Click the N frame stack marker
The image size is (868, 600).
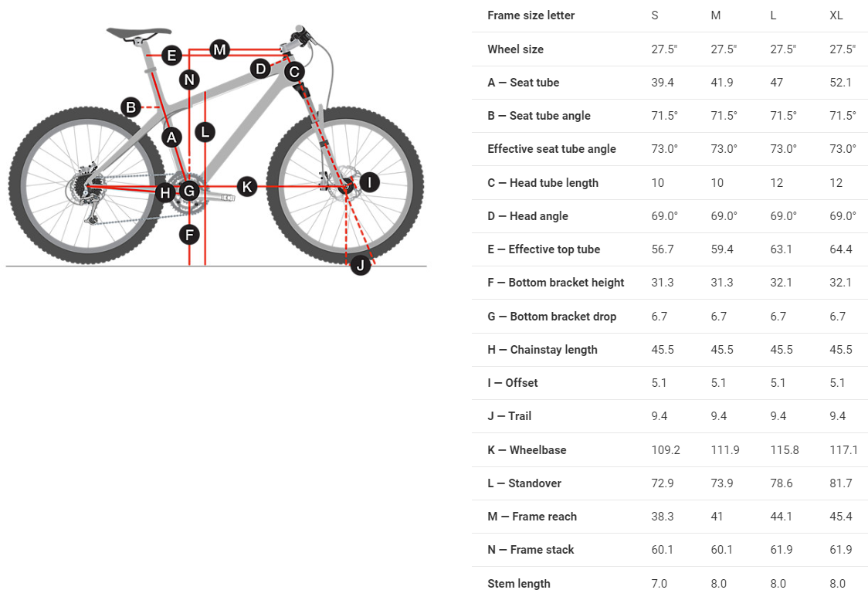tap(189, 79)
